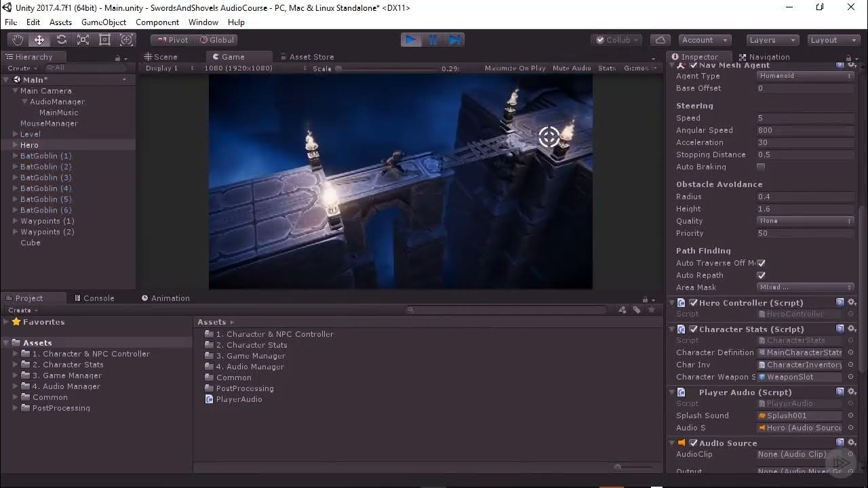Select the Move tool

tap(39, 40)
